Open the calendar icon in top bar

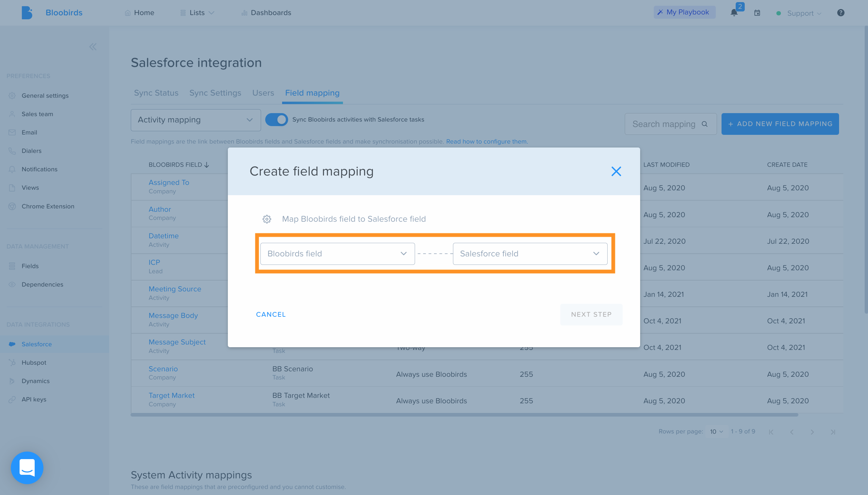tap(757, 13)
